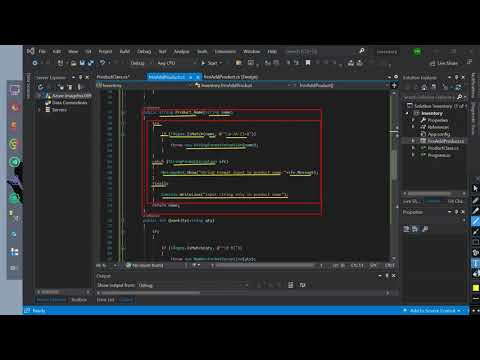Switch to the frmAddProduct.cs [Design] tab
The height and width of the screenshot is (360, 480).
click(231, 77)
